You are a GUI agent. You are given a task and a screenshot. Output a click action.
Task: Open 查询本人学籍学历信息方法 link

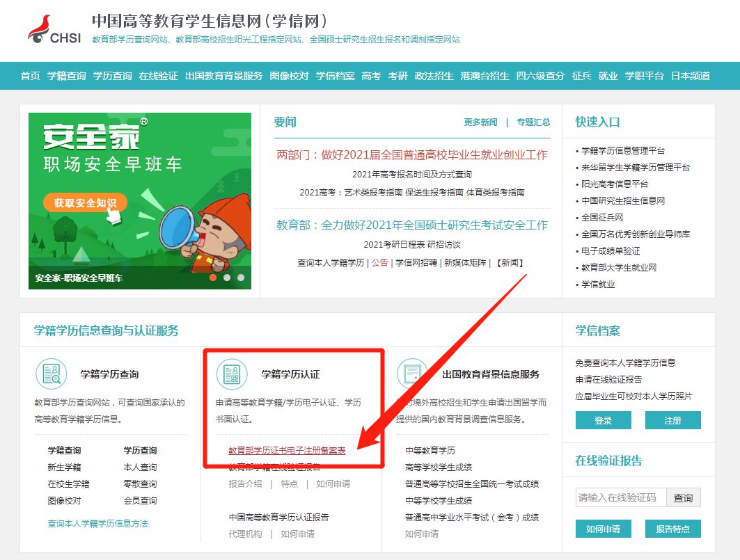[x=97, y=524]
